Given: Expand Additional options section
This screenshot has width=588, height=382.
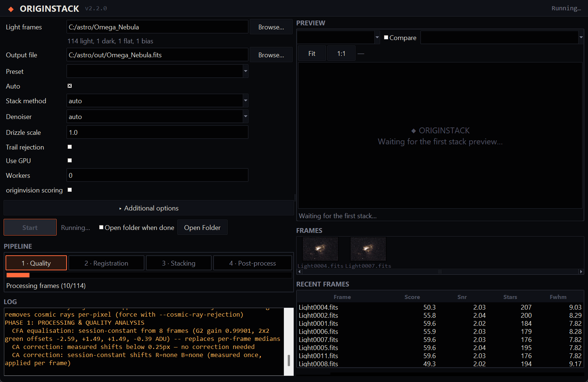Looking at the screenshot, I should (x=148, y=208).
